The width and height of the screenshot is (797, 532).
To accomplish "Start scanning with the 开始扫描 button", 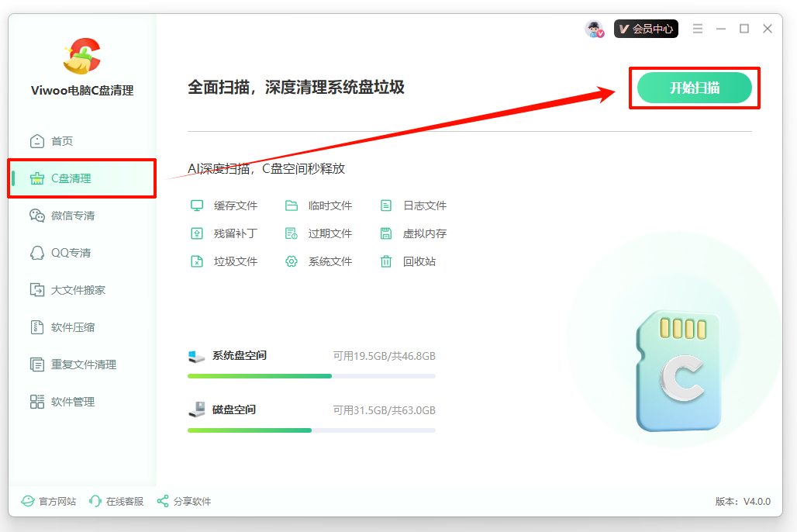I will (693, 88).
